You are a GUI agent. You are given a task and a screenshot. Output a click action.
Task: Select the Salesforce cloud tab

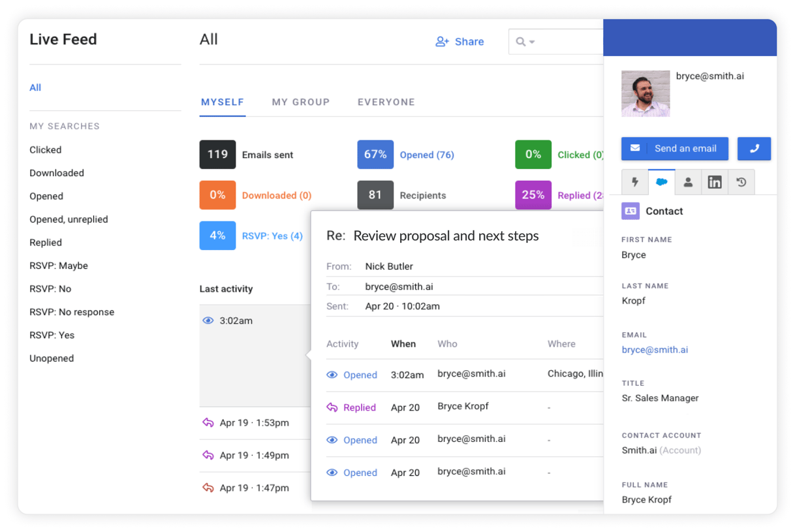click(661, 182)
